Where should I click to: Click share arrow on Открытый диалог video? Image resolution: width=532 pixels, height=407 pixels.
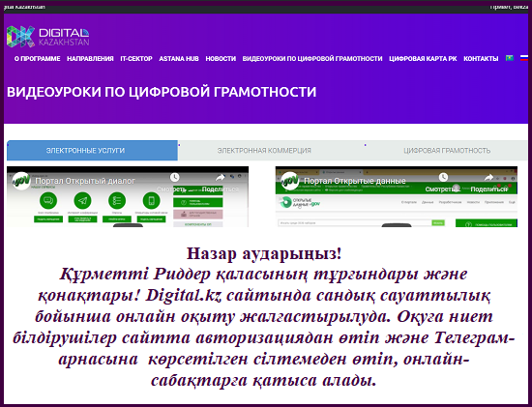(221, 177)
